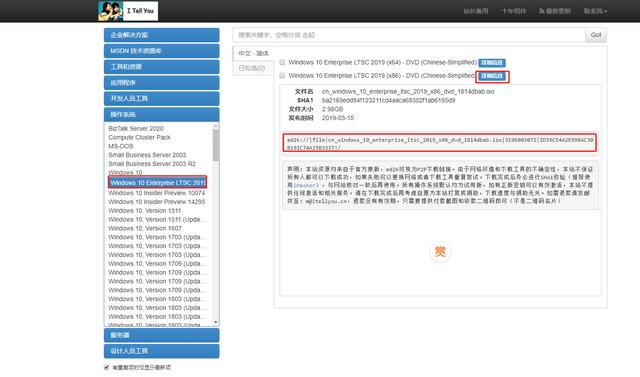Expand the 企业解决方案 sidebar category
This screenshot has width=640, height=377.
point(161,35)
